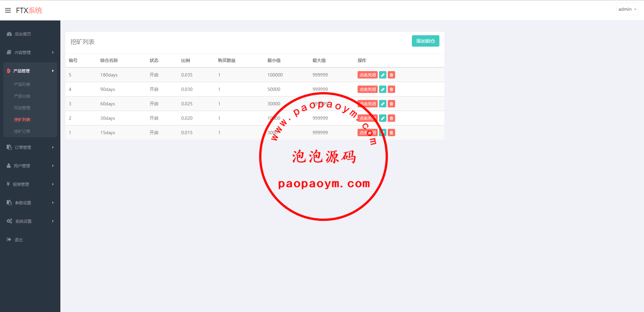Click the 产品管理 expand arrow

pos(53,71)
